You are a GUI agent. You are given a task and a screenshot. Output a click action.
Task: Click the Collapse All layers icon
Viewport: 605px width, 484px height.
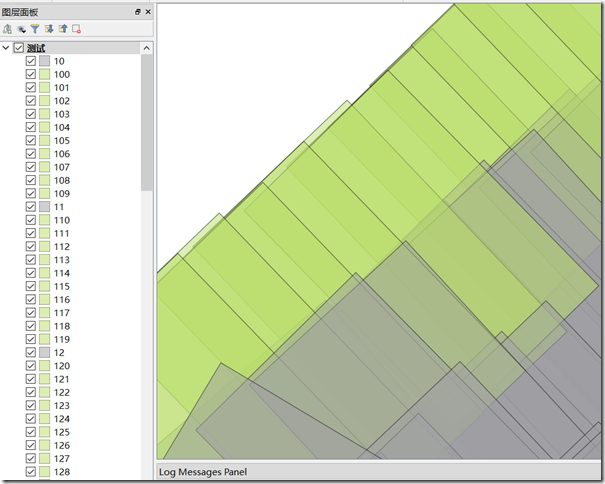coord(63,29)
